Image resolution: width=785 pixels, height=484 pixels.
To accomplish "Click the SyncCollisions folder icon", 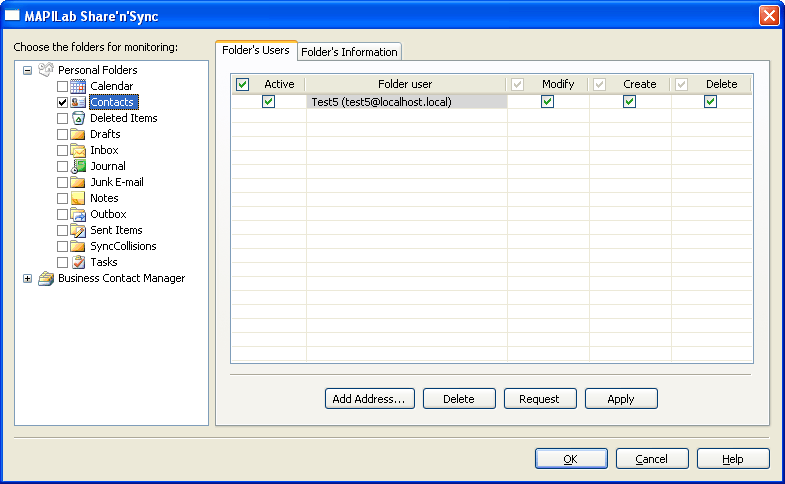I will pyautogui.click(x=78, y=247).
